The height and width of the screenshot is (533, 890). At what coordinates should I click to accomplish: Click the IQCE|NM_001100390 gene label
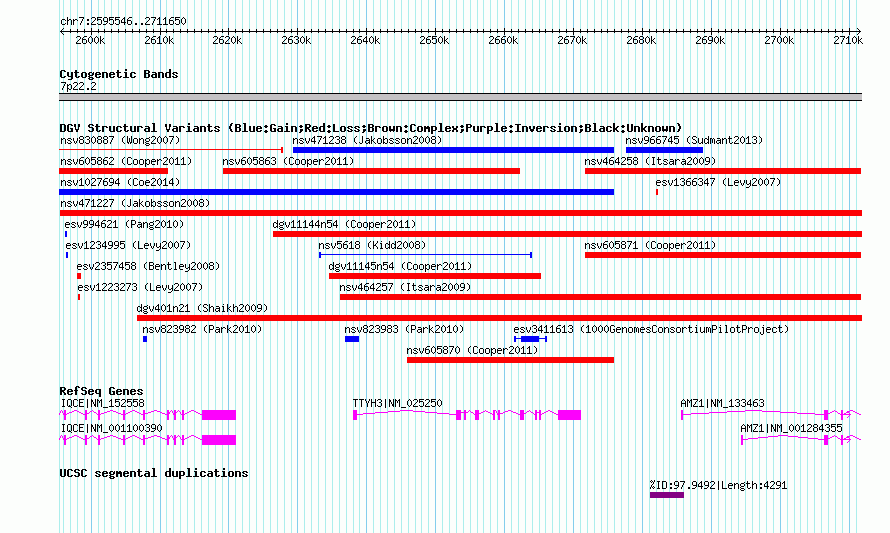coord(111,429)
